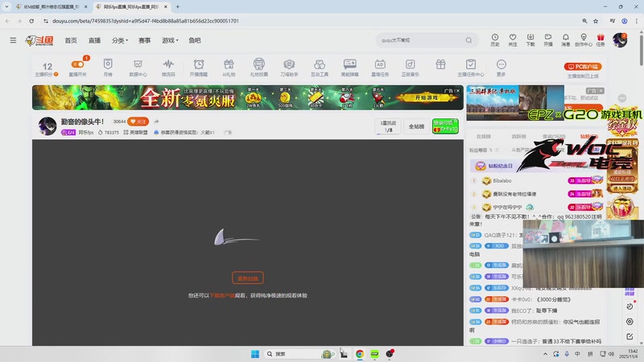Go to 首页 in top navigation

(71, 40)
